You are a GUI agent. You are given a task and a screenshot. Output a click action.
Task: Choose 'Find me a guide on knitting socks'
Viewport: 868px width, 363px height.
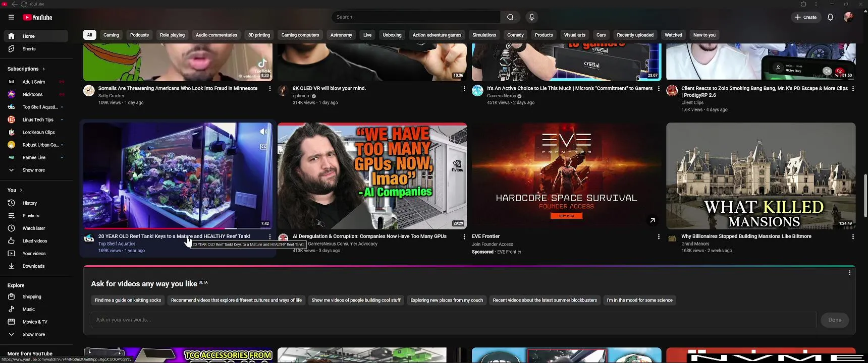(x=128, y=300)
